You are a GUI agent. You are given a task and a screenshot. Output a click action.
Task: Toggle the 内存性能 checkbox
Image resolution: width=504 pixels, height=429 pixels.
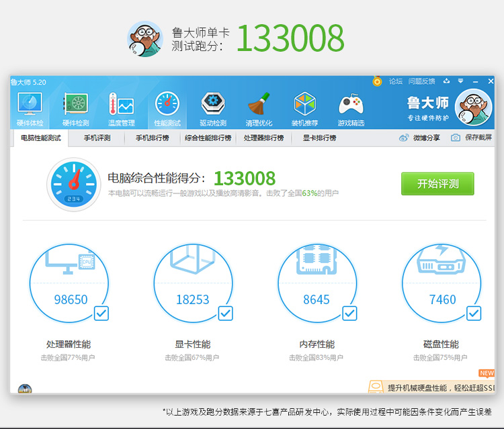point(349,314)
